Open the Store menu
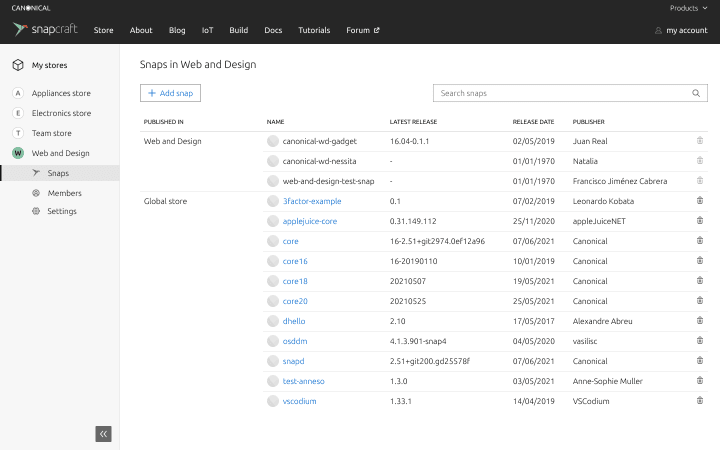Screen dimensions: 720x450 coord(103,30)
